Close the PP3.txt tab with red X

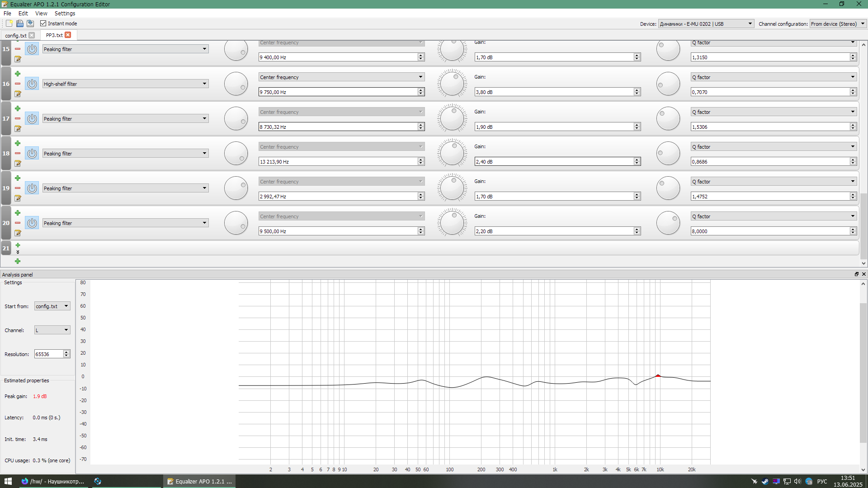click(x=68, y=35)
